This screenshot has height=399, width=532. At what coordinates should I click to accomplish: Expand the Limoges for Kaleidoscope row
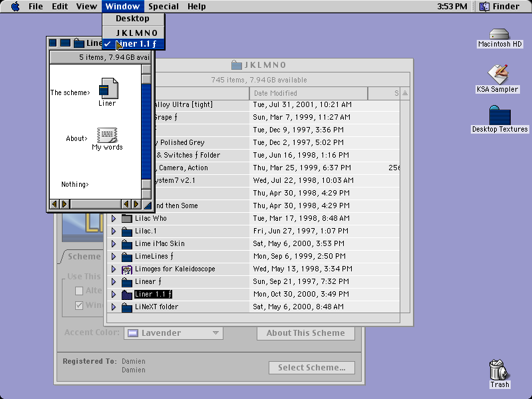[114, 269]
